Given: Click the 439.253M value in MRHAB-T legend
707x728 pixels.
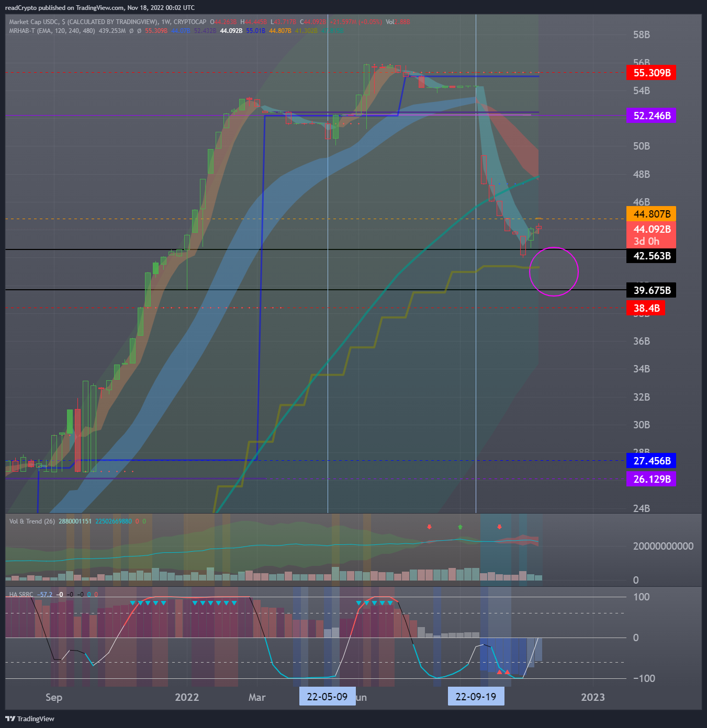Looking at the screenshot, I should [x=112, y=31].
